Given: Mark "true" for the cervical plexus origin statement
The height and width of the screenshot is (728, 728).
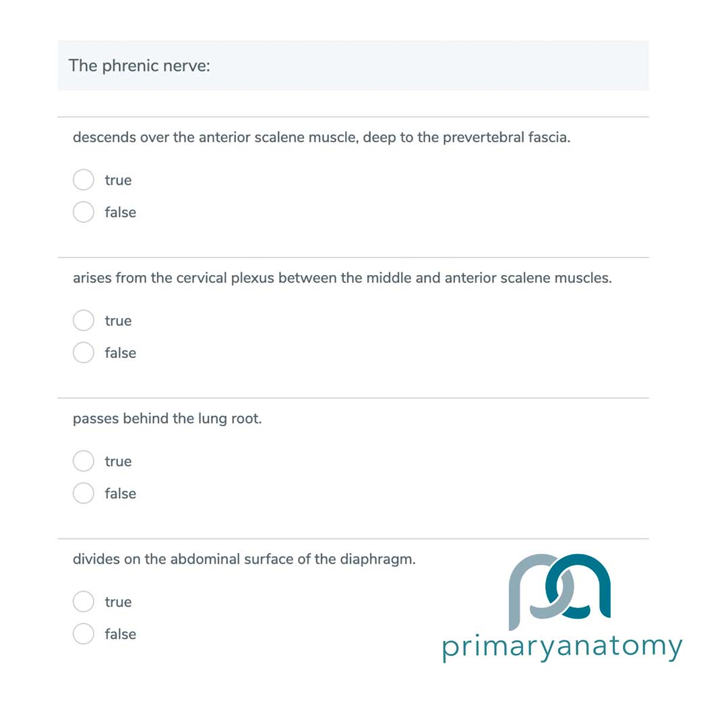Looking at the screenshot, I should (83, 320).
